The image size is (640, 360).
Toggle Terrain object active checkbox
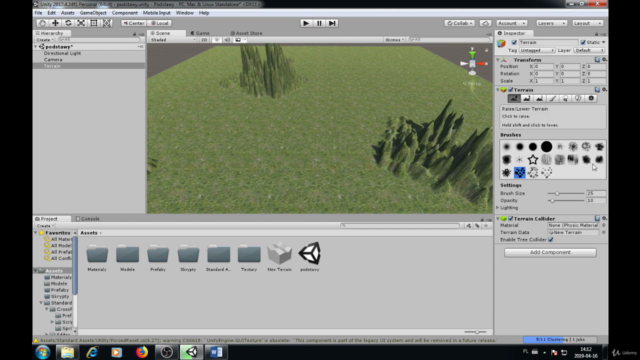(x=514, y=42)
